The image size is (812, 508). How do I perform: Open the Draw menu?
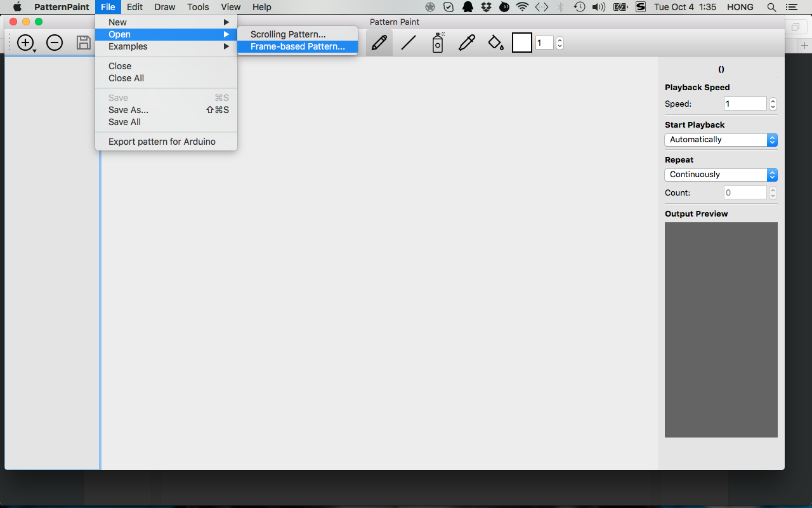165,7
